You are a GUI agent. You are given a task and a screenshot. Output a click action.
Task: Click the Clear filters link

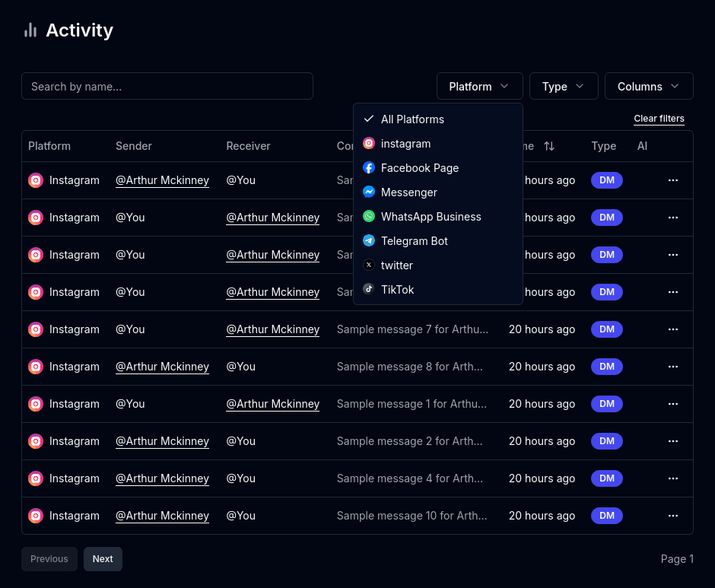(659, 119)
